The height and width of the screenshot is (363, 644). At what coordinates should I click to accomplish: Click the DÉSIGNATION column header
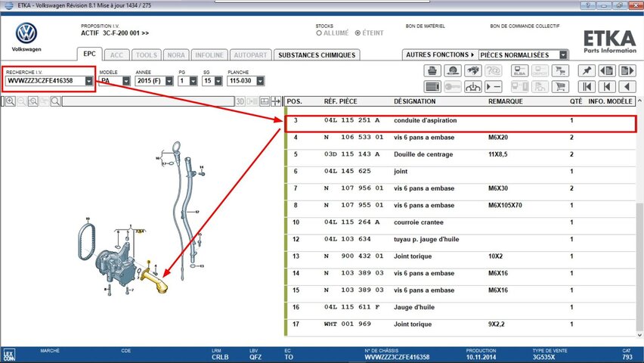414,101
